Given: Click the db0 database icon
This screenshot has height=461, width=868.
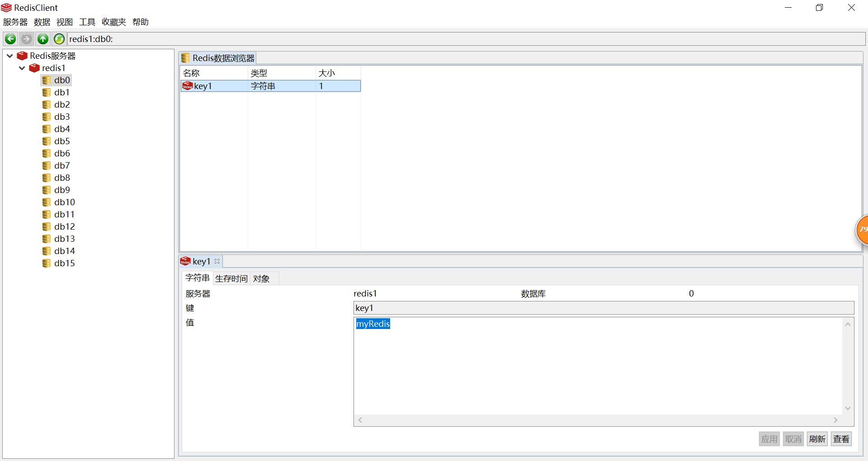Looking at the screenshot, I should (x=47, y=80).
